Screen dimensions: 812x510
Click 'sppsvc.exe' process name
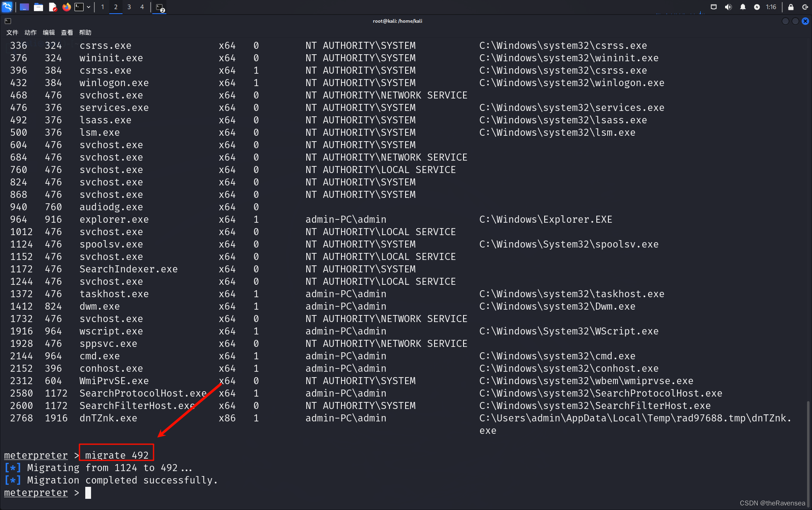(x=108, y=344)
